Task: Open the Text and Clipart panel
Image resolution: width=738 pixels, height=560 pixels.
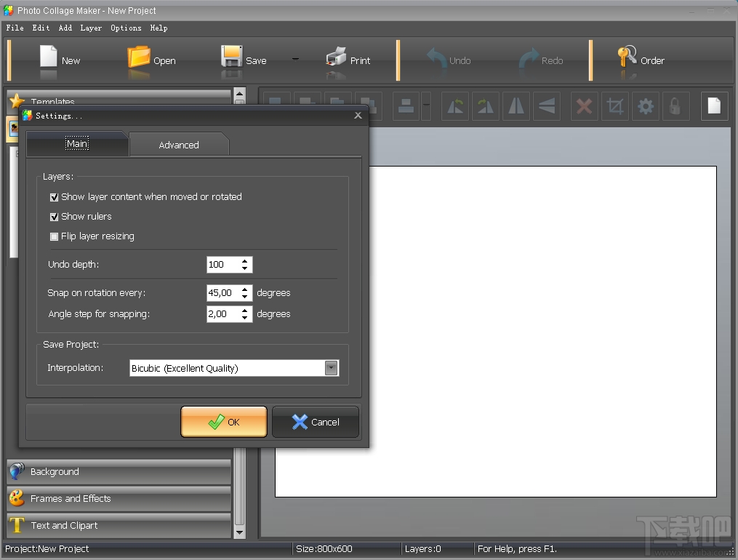Action: point(119,525)
